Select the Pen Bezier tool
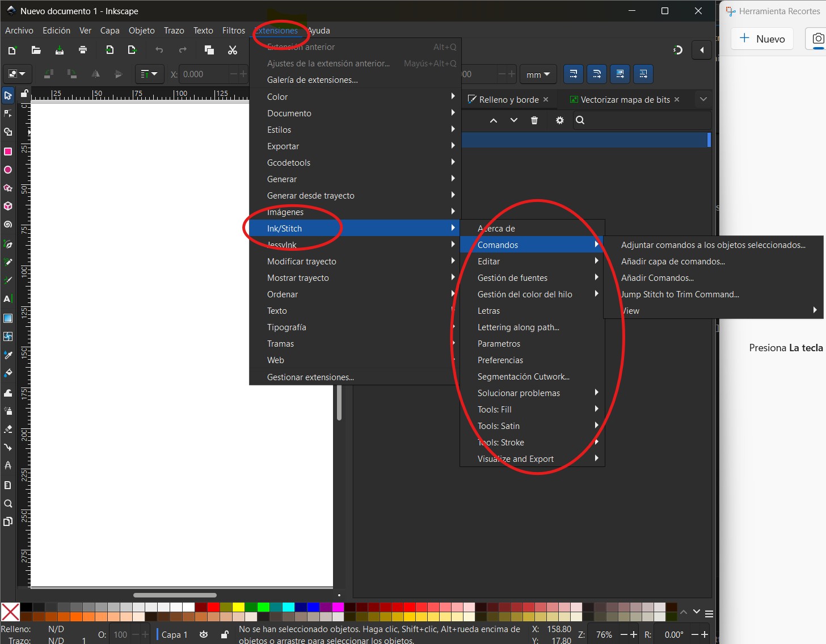The width and height of the screenshot is (826, 644). (8, 245)
